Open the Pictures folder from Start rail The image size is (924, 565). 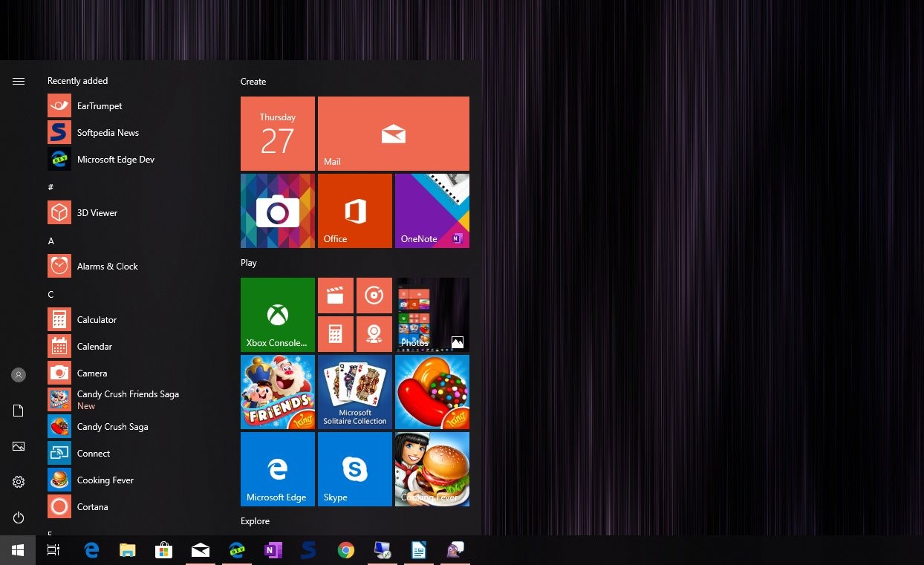click(x=19, y=446)
